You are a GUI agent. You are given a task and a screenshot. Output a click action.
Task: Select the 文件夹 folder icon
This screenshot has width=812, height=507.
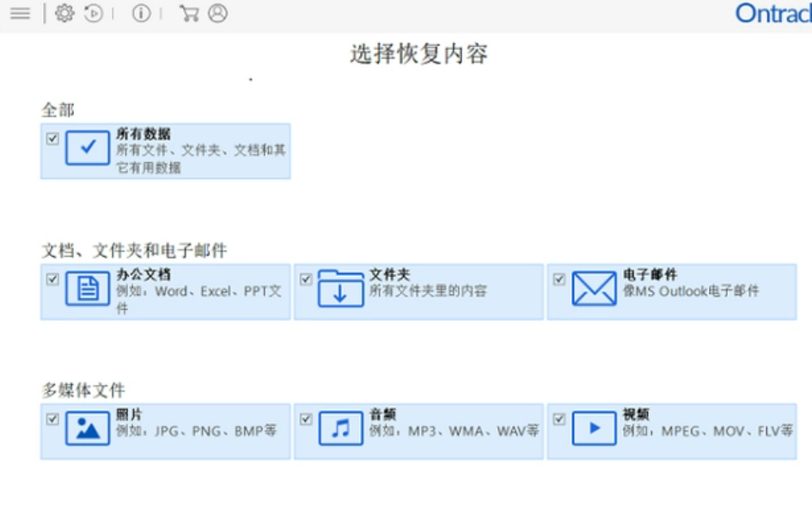(341, 289)
